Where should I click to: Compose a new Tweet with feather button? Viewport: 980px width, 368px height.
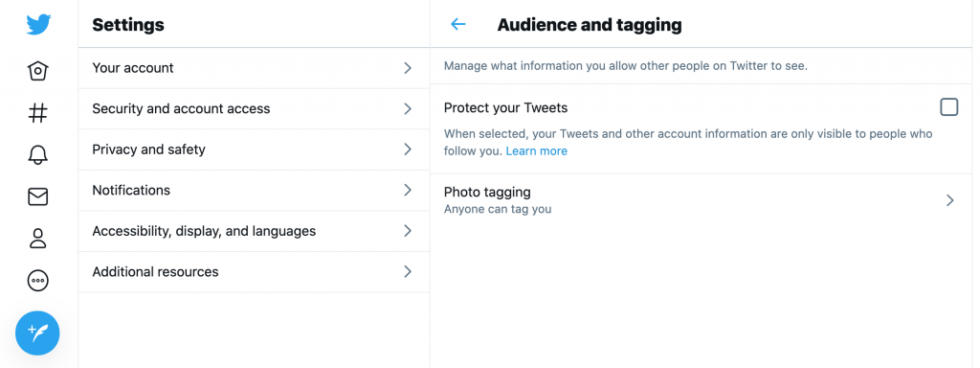(37, 333)
